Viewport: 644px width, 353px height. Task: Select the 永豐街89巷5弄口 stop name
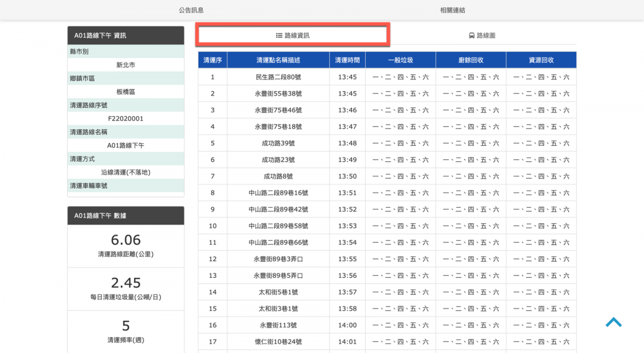coord(279,276)
